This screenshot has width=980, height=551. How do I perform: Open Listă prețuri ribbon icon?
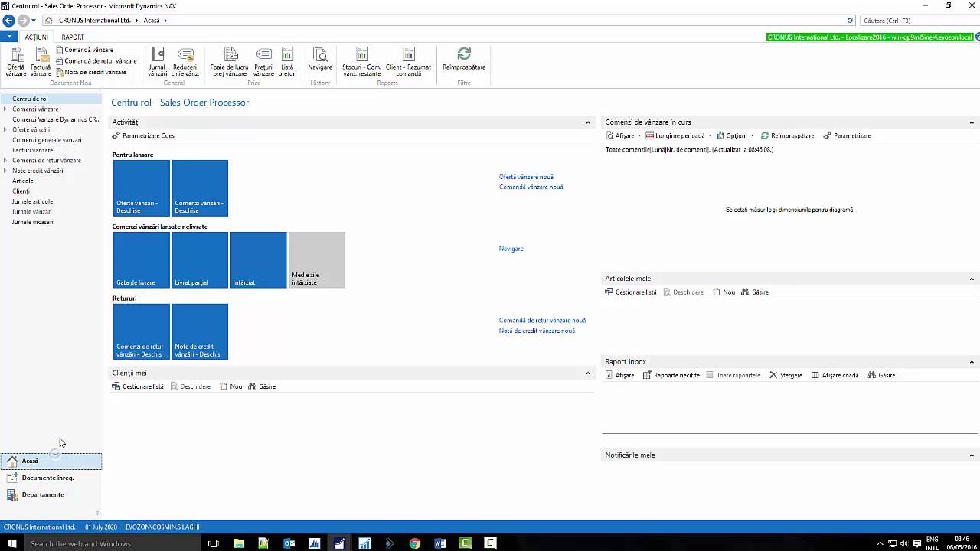tap(287, 61)
